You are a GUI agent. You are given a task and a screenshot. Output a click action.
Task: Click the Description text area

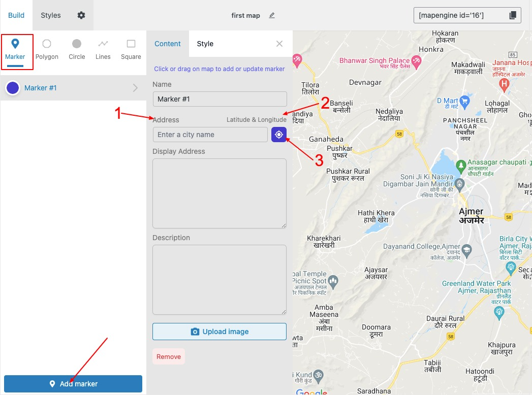tap(220, 280)
